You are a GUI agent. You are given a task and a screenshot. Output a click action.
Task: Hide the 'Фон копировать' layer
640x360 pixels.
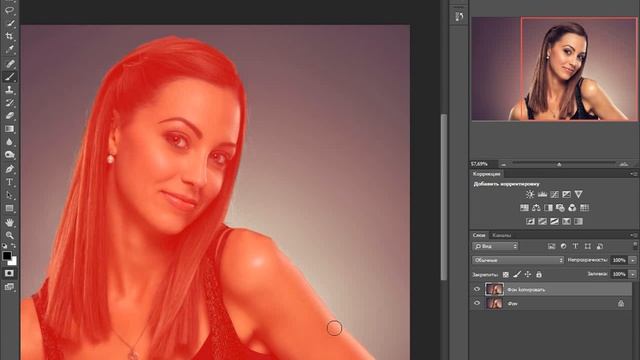pos(477,289)
